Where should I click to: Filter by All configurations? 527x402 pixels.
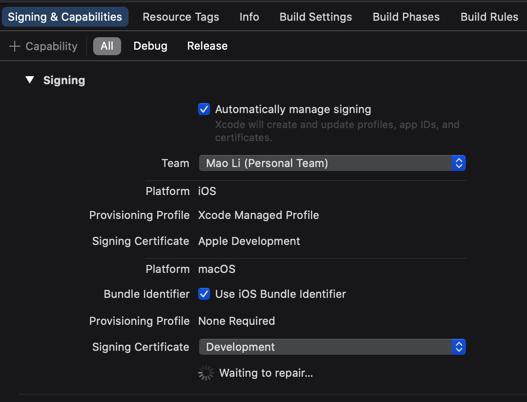107,46
